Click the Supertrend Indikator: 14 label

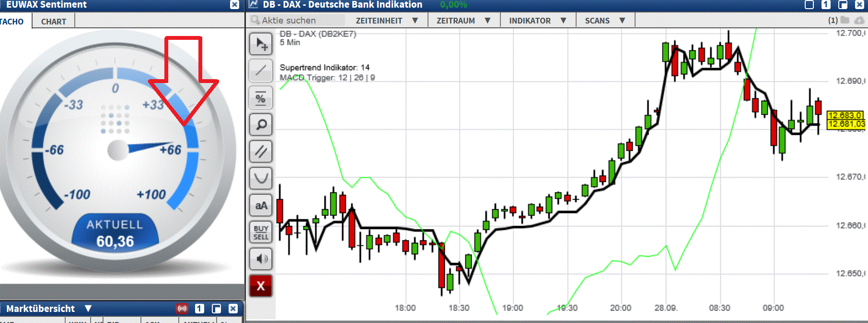pyautogui.click(x=324, y=67)
